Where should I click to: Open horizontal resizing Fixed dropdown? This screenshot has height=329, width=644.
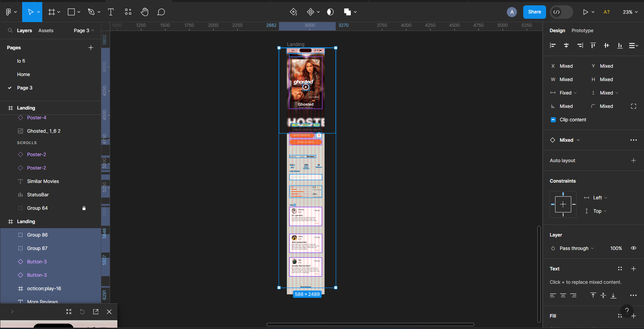pyautogui.click(x=568, y=93)
